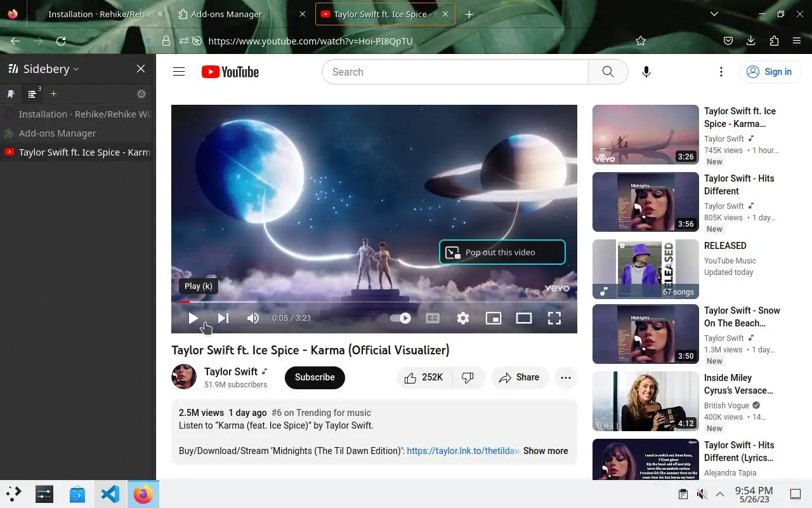Screen dimensions: 812x508
Task: Open a new browser tab
Action: [x=469, y=14]
